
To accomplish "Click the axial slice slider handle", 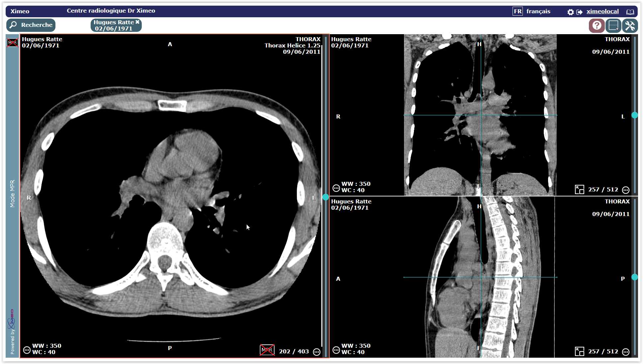I will click(326, 197).
